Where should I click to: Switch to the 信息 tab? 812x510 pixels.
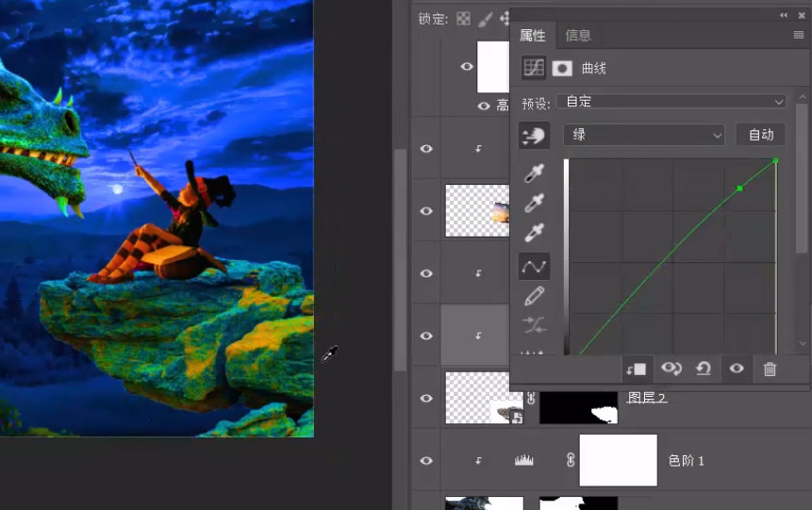click(x=578, y=35)
